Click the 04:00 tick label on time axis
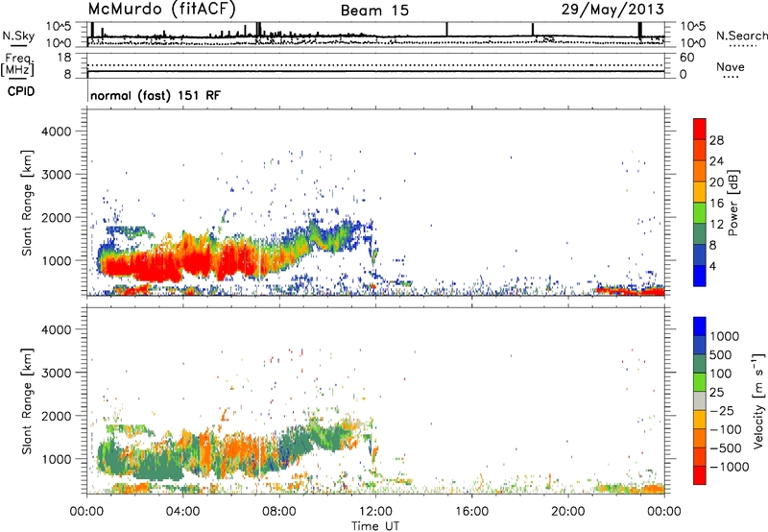 (x=182, y=512)
